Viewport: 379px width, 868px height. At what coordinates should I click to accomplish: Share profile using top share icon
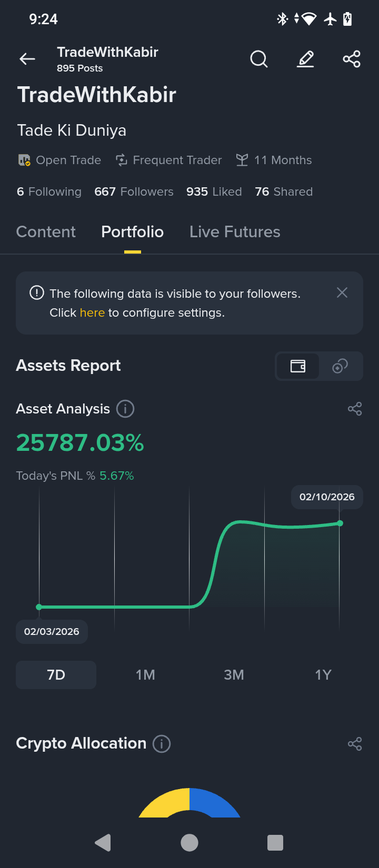(x=352, y=59)
